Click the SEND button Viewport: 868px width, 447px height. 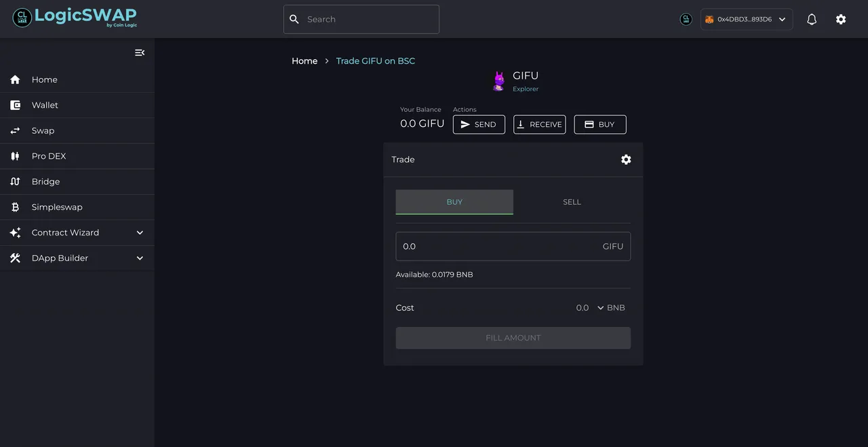479,124
